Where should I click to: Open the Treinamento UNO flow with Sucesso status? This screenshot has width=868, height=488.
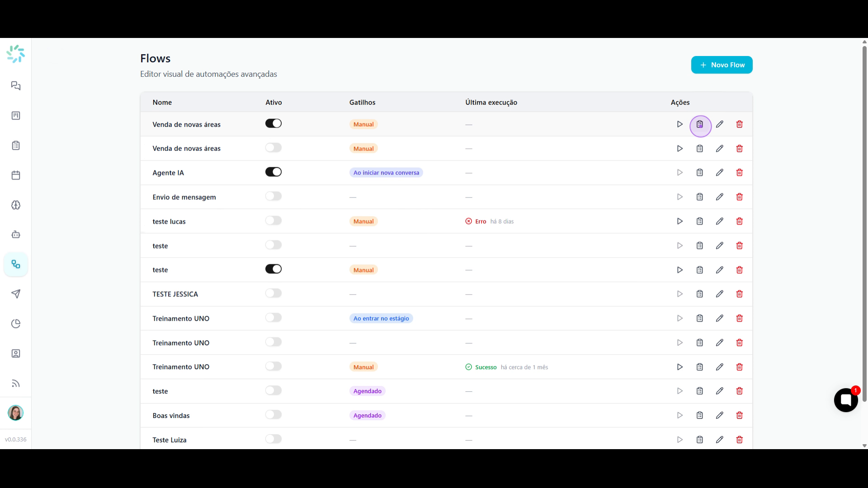pos(181,367)
